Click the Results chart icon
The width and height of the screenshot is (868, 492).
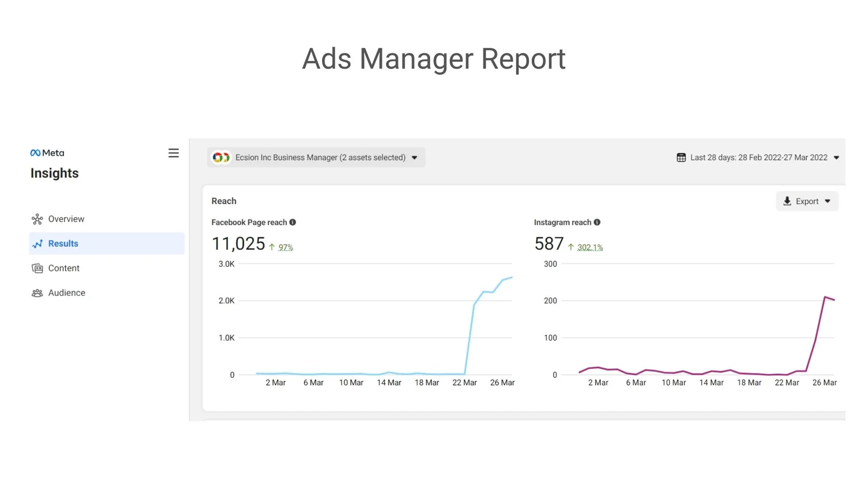[37, 244]
